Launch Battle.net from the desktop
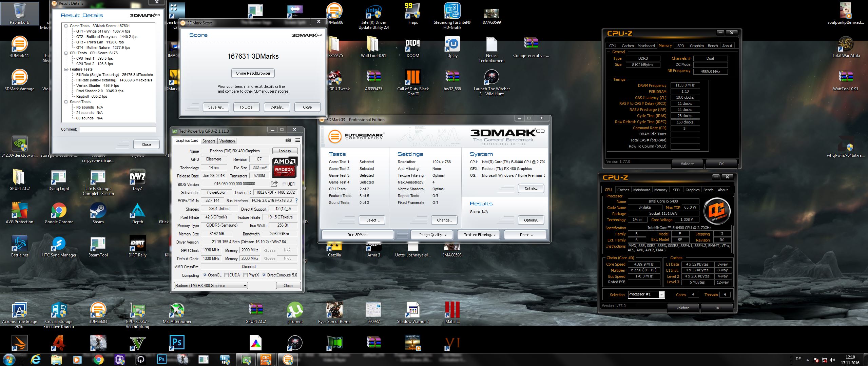 (19, 246)
